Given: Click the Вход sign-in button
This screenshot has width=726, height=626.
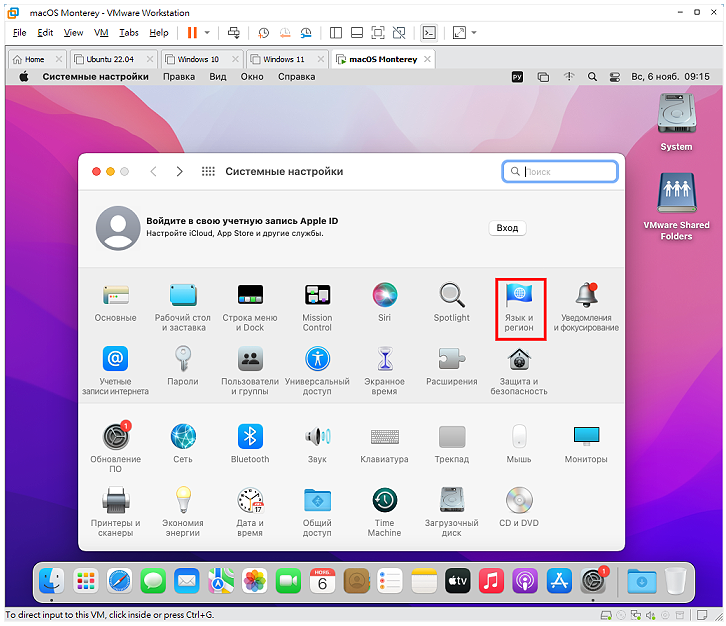Looking at the screenshot, I should pos(507,228).
